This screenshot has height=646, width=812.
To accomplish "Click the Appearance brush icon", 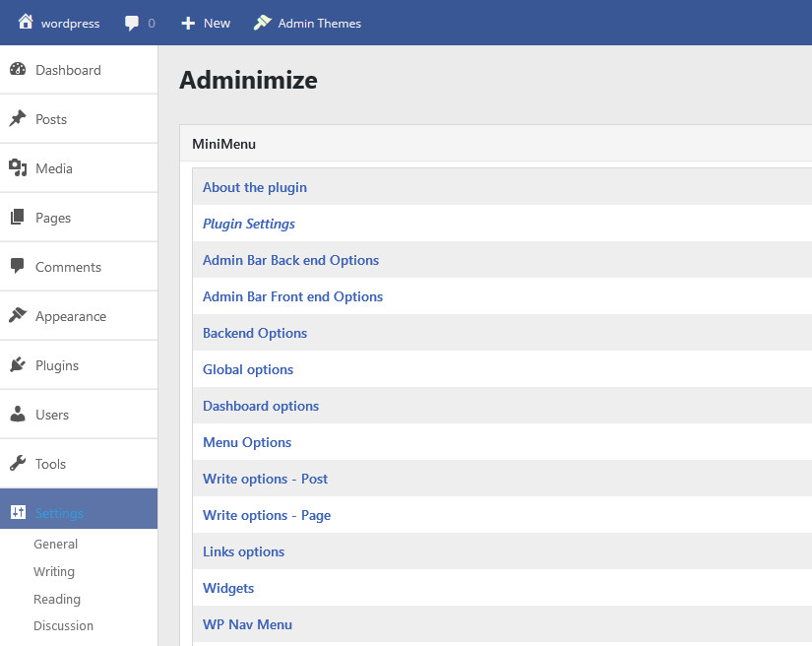I will click(x=18, y=316).
